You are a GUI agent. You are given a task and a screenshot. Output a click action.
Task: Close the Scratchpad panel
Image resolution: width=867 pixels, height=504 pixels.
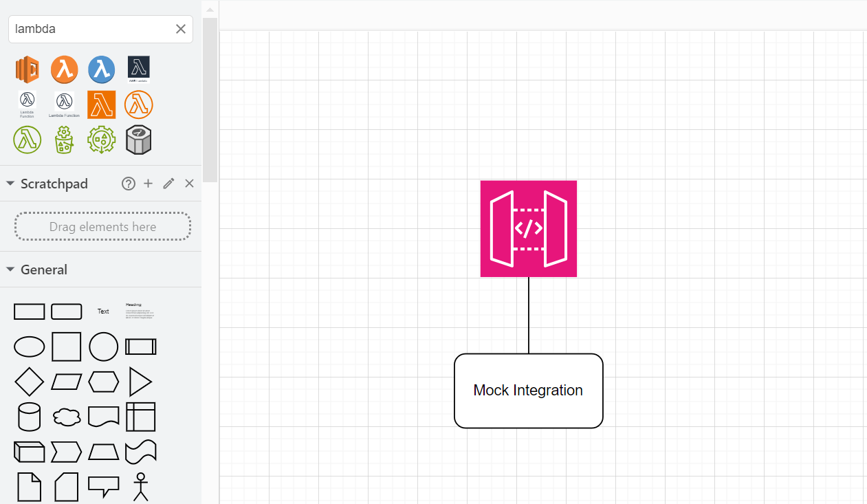pyautogui.click(x=189, y=184)
